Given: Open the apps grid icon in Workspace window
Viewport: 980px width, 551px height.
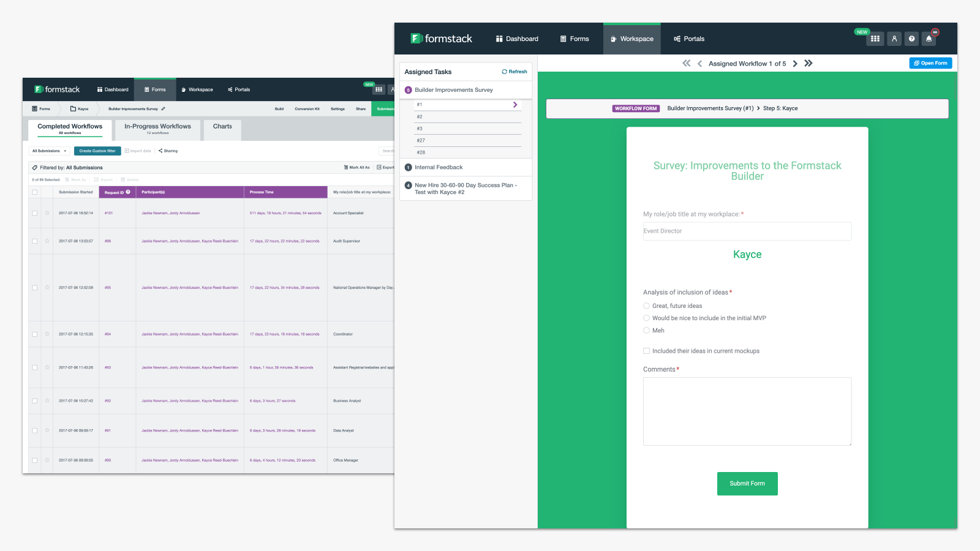Looking at the screenshot, I should 875,39.
